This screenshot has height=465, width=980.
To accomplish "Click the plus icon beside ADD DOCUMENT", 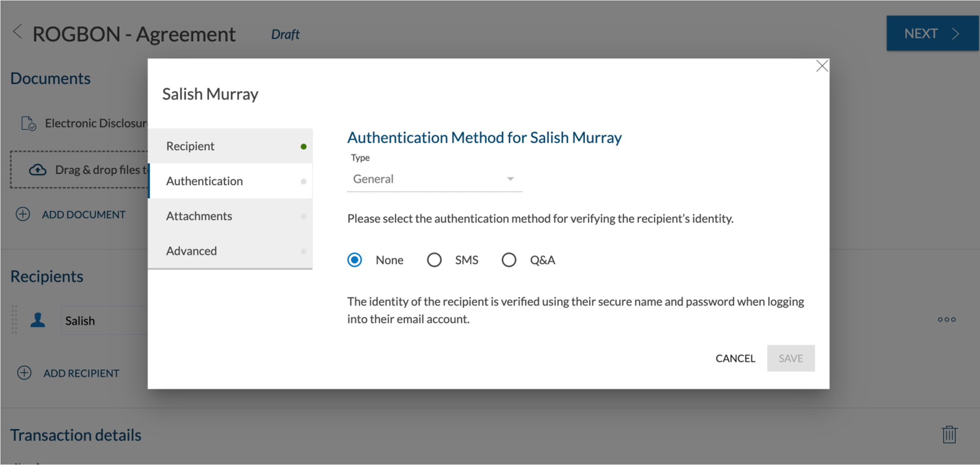I will tap(23, 214).
